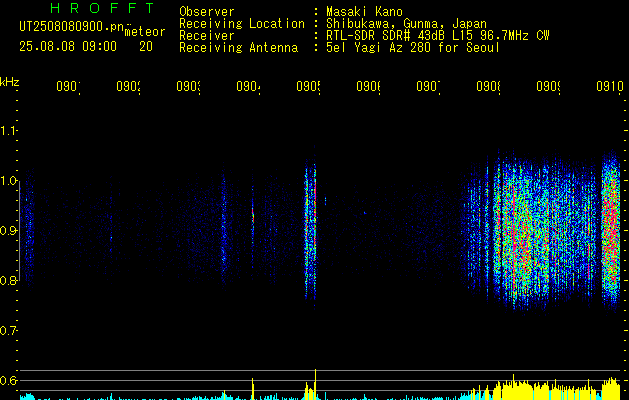Click the 0905 time axis marker
This screenshot has width=629, height=400.
[308, 86]
